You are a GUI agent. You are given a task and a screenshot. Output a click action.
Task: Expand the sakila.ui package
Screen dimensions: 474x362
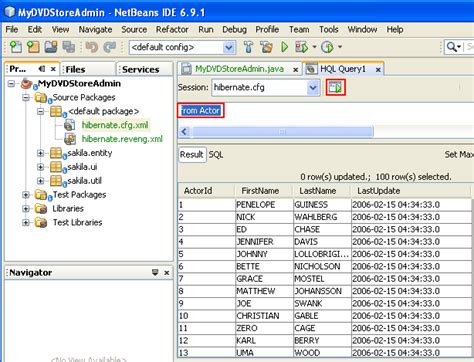pyautogui.click(x=40, y=167)
